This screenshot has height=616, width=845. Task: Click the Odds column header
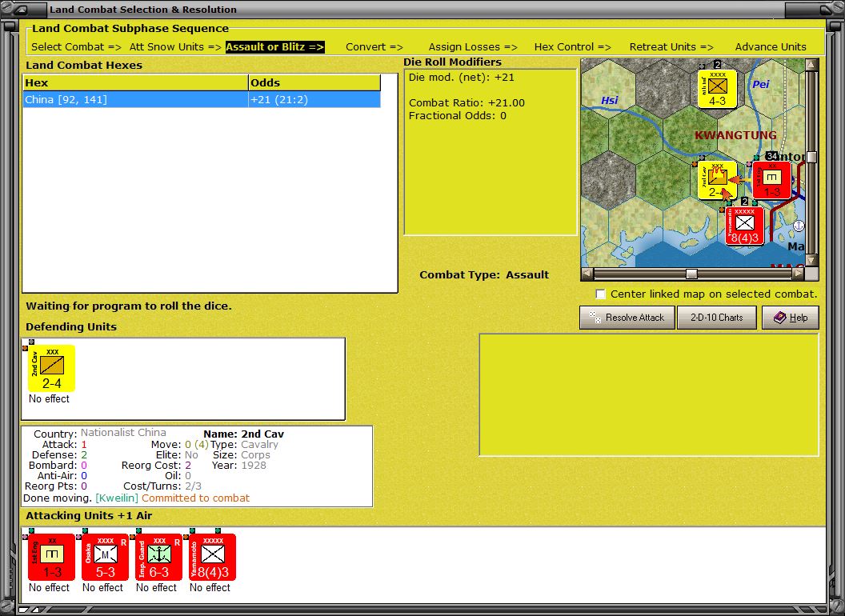coord(314,82)
